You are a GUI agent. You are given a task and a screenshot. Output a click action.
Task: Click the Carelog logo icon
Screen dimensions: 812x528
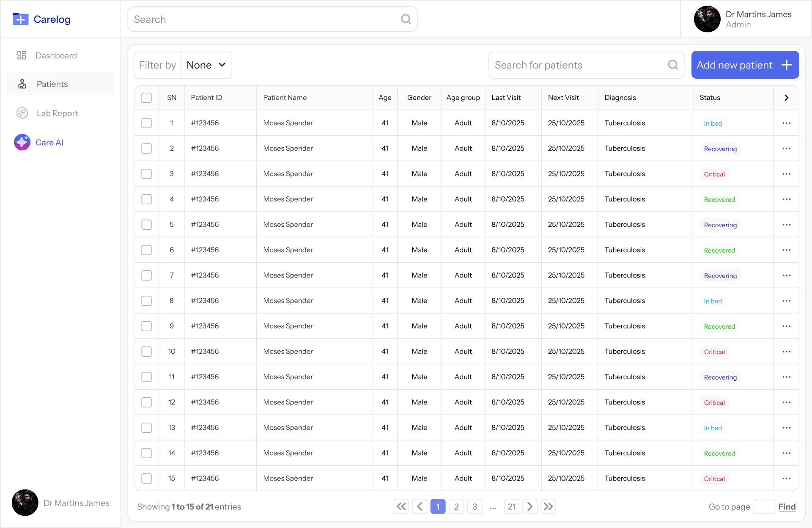pos(20,19)
